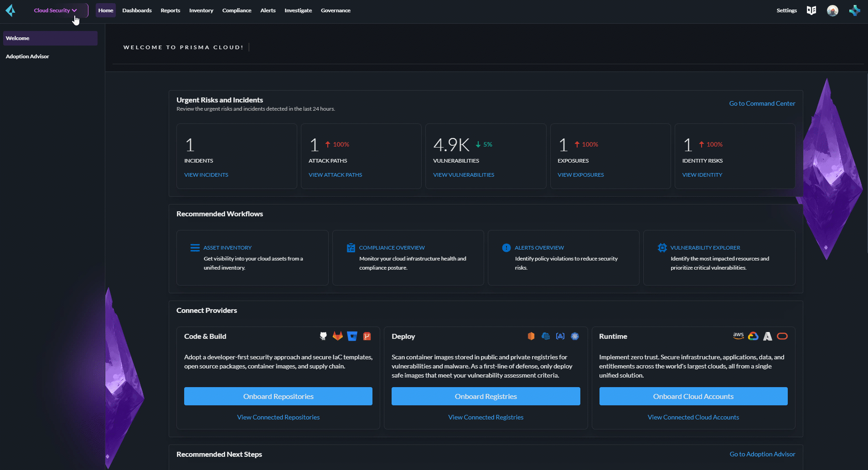This screenshot has height=470, width=868.
Task: Open the Reports menu
Action: point(170,10)
